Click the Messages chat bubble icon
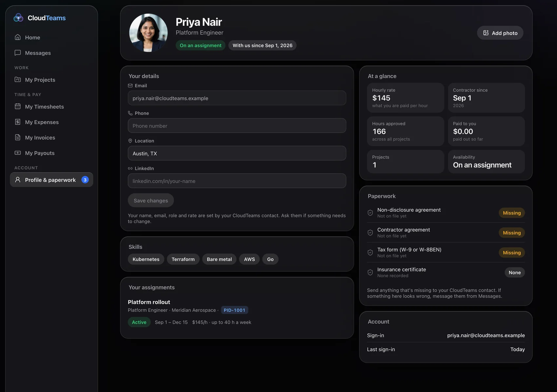 [x=18, y=53]
